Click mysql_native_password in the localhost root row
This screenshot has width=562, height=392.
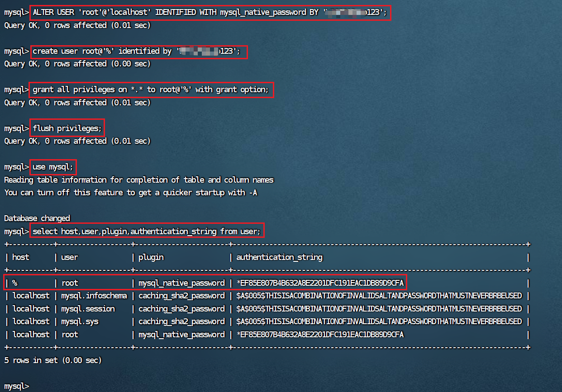click(181, 335)
